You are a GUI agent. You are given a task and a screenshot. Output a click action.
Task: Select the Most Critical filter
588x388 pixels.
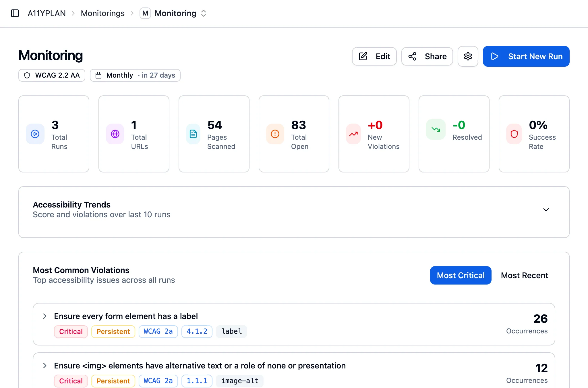(461, 275)
